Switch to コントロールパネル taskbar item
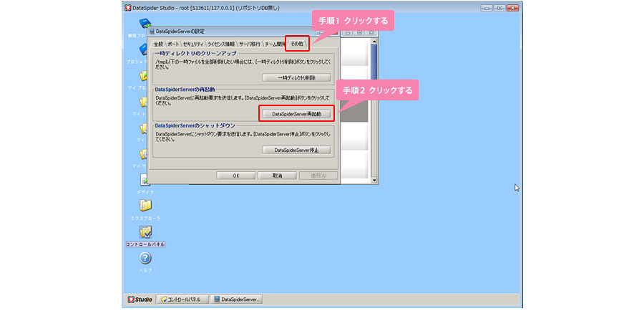Image resolution: width=644 pixels, height=311 pixels. [x=182, y=299]
